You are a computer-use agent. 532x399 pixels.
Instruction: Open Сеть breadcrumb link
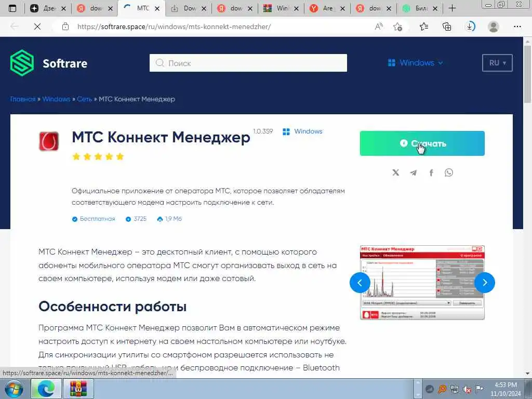84,99
